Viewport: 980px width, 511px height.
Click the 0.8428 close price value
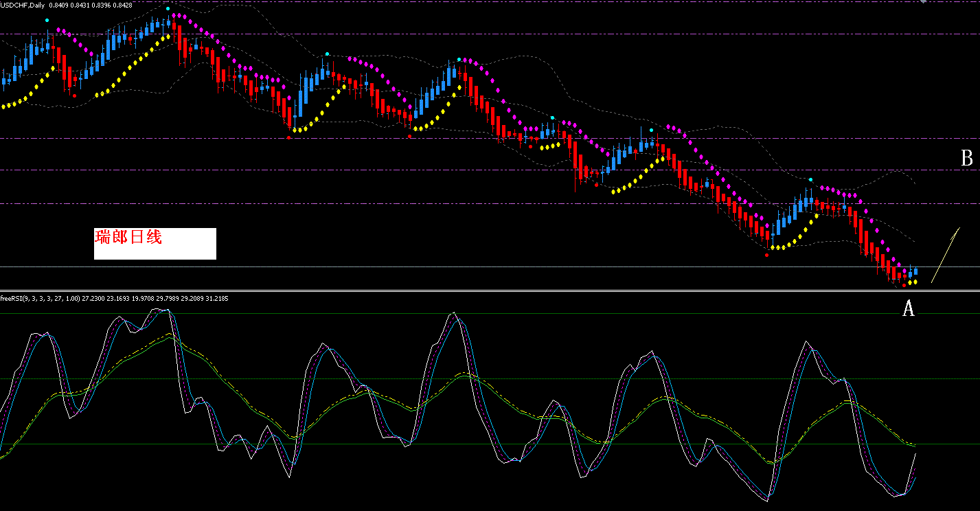coord(122,6)
